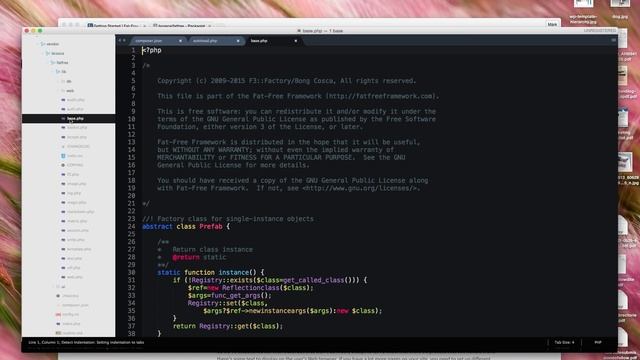
Task: Click the return Registry::get($class) line
Action: pyautogui.click(x=228, y=326)
